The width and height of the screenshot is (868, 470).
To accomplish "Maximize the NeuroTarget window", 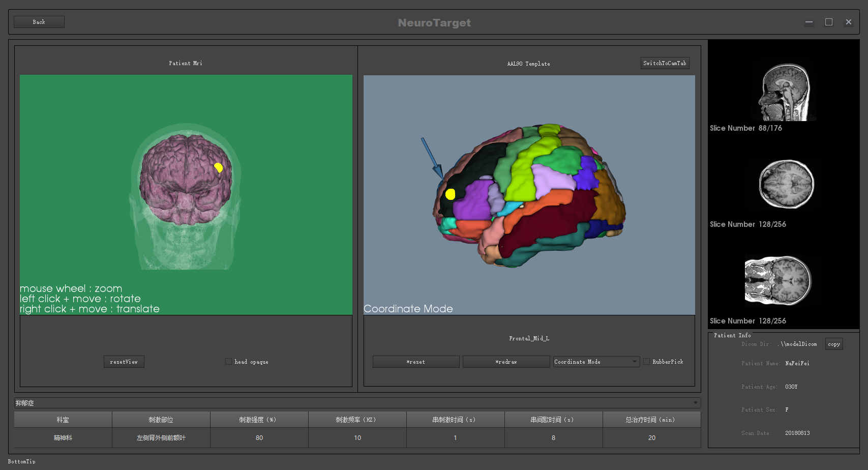I will [x=829, y=22].
